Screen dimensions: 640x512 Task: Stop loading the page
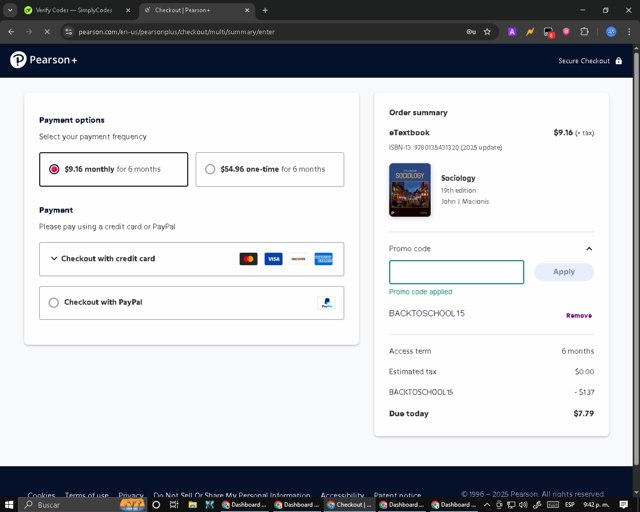[47, 32]
